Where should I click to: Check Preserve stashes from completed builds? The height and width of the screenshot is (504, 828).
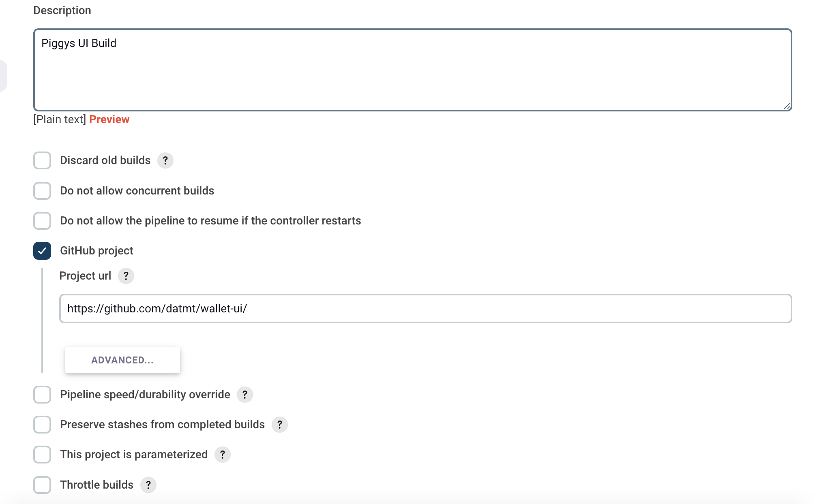(42, 425)
